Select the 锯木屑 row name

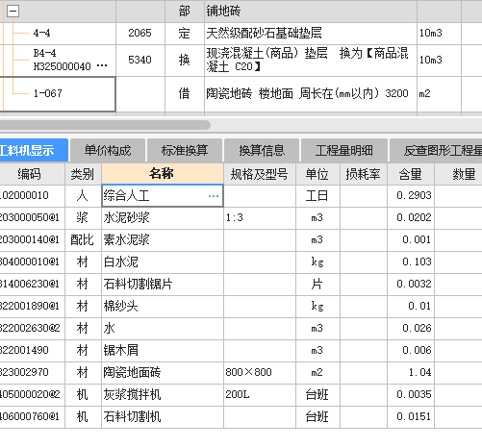click(163, 351)
